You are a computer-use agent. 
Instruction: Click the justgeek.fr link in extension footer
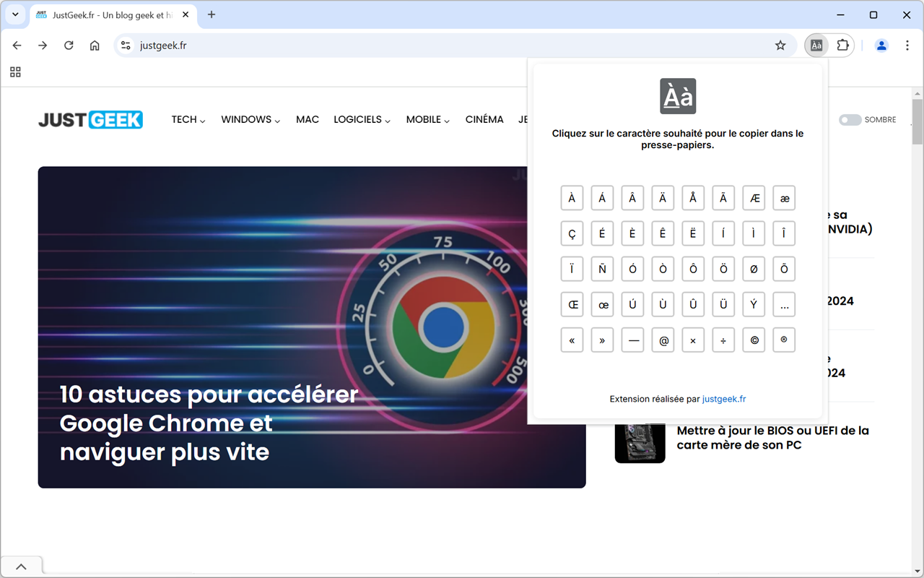pyautogui.click(x=723, y=398)
